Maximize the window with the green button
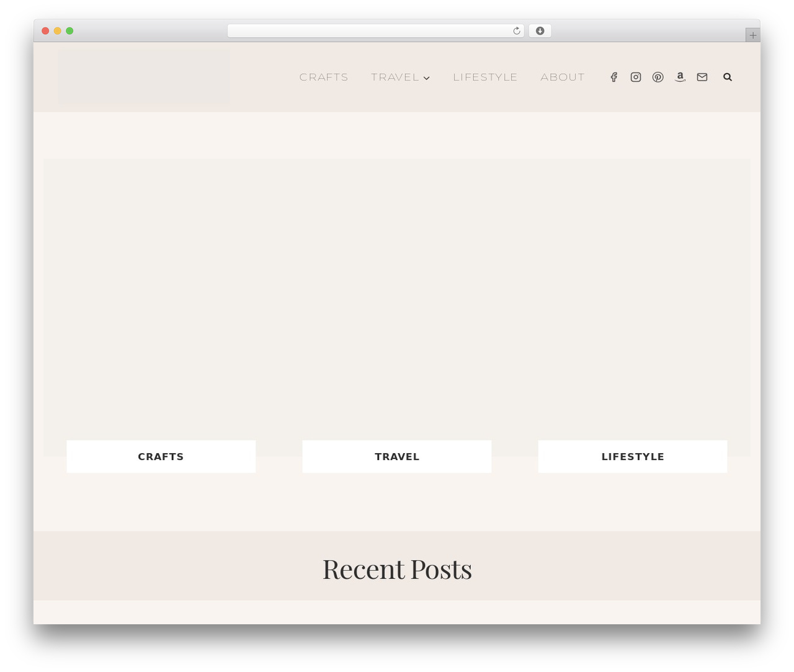This screenshot has width=794, height=672. click(x=69, y=31)
